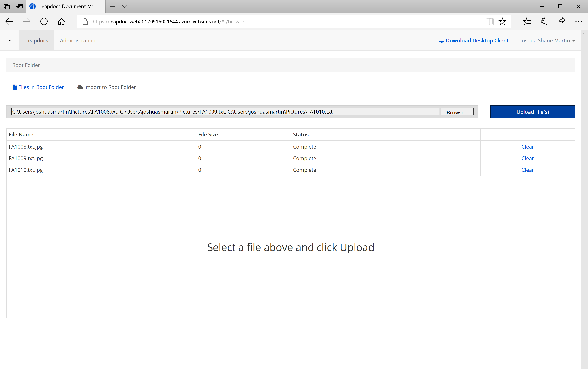Select the Import to Root Folder tab
The image size is (588, 369).
tap(107, 87)
